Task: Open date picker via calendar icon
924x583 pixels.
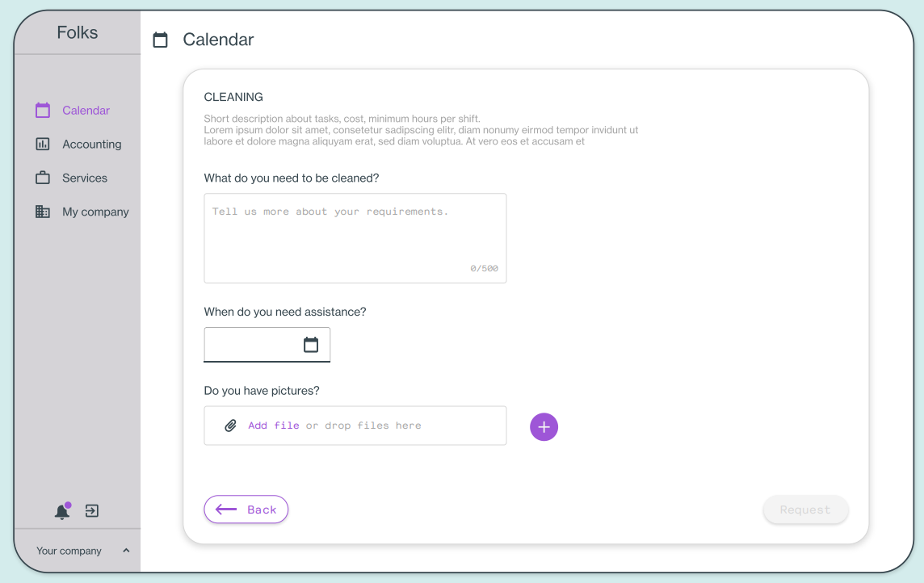Action: (310, 345)
